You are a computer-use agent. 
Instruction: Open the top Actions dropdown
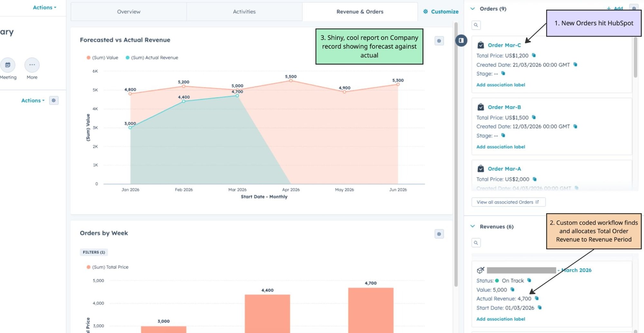pyautogui.click(x=44, y=7)
